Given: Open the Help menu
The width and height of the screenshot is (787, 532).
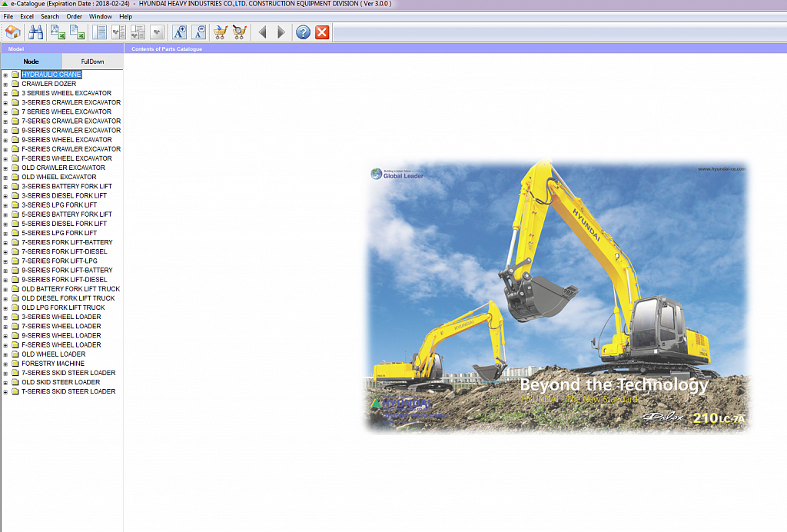Looking at the screenshot, I should coord(125,17).
